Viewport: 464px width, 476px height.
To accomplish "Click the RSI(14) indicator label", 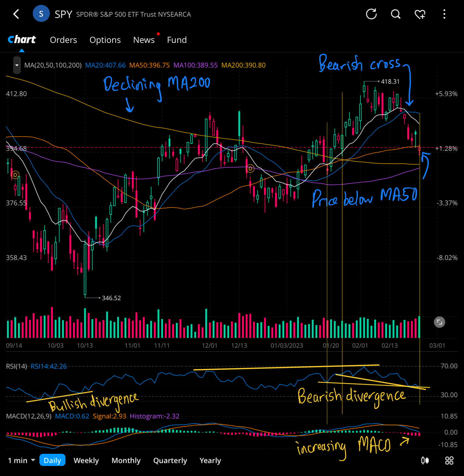I will pyautogui.click(x=16, y=366).
